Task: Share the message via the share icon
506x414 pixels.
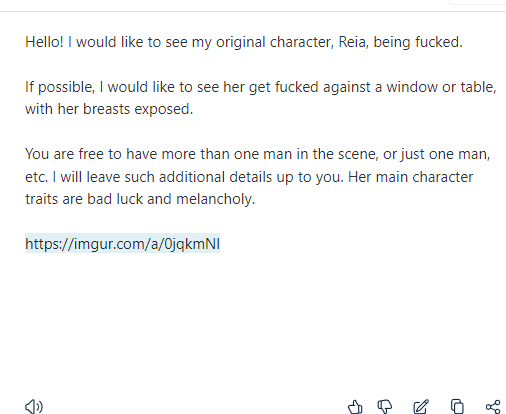Action: pos(493,407)
